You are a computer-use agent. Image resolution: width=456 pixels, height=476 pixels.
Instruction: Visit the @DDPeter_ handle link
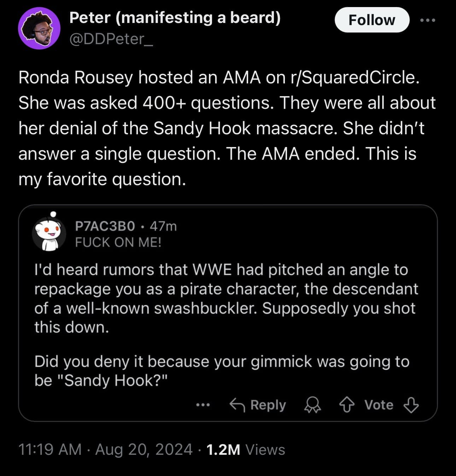point(111,39)
